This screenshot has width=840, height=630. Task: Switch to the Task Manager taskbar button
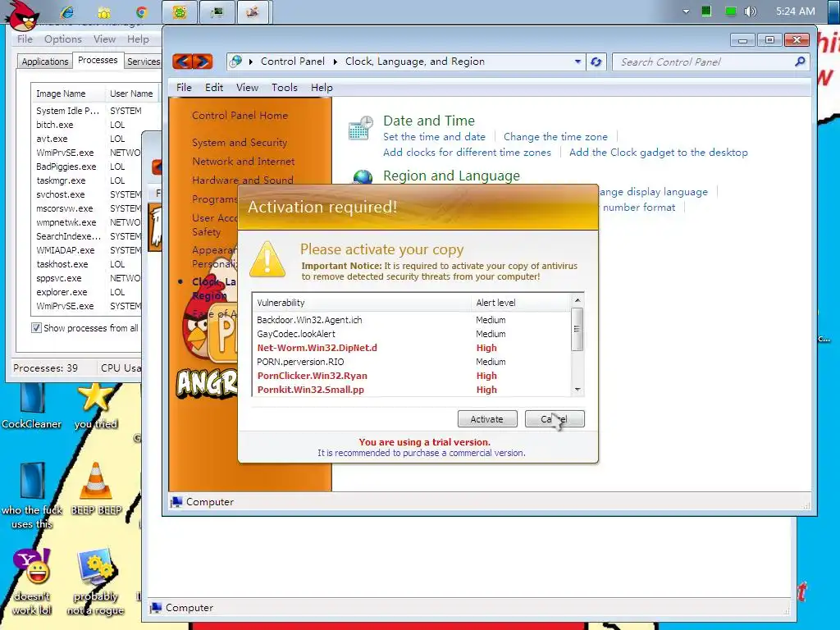point(217,11)
